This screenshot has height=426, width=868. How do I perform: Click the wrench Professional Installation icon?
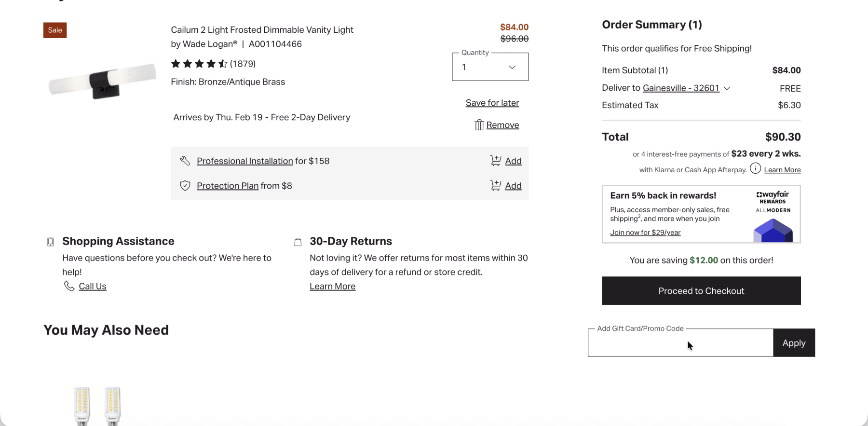pos(185,161)
